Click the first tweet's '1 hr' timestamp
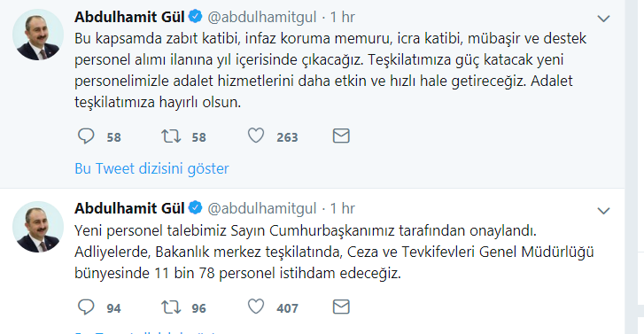The width and height of the screenshot is (644, 334). coord(342,17)
